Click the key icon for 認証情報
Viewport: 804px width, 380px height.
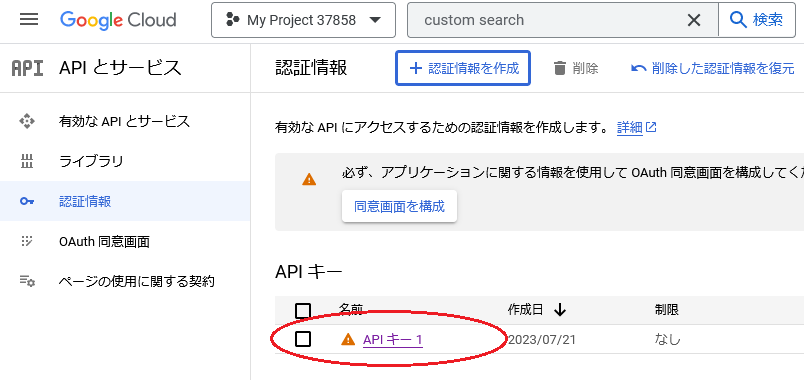click(x=27, y=202)
